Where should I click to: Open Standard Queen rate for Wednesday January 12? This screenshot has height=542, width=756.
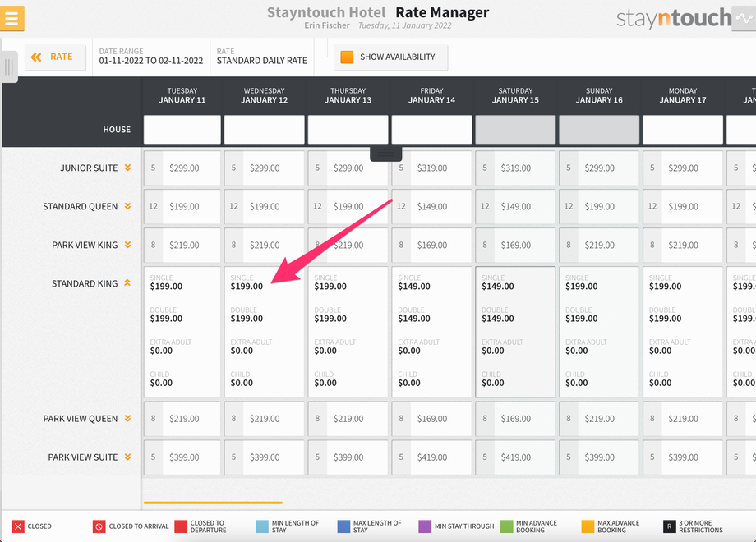pyautogui.click(x=265, y=206)
